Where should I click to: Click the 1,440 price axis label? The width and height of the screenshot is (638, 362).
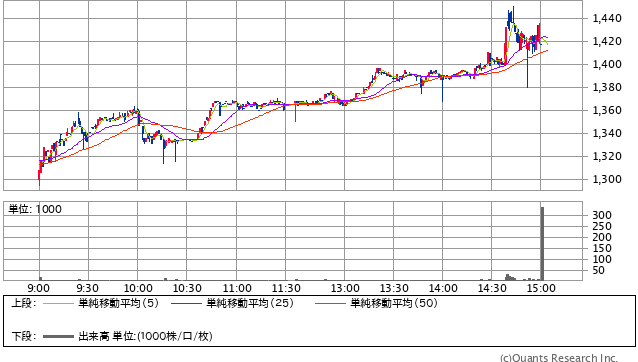tap(607, 18)
